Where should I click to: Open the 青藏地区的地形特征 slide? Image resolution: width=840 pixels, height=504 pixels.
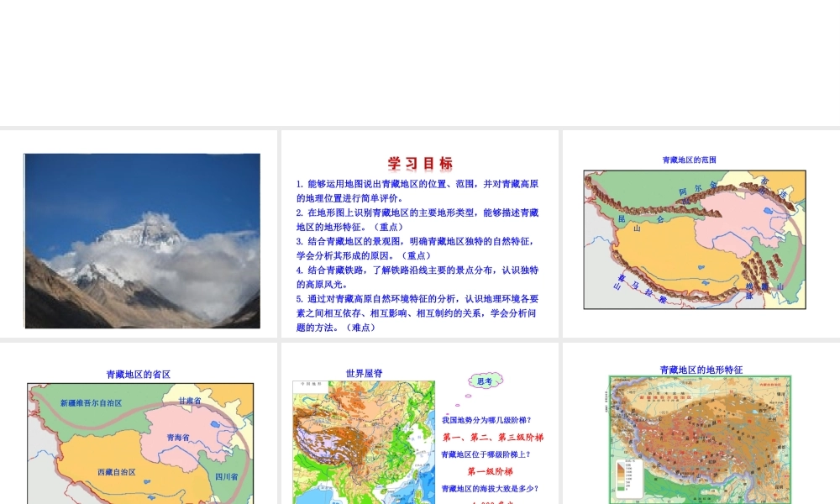point(701,423)
